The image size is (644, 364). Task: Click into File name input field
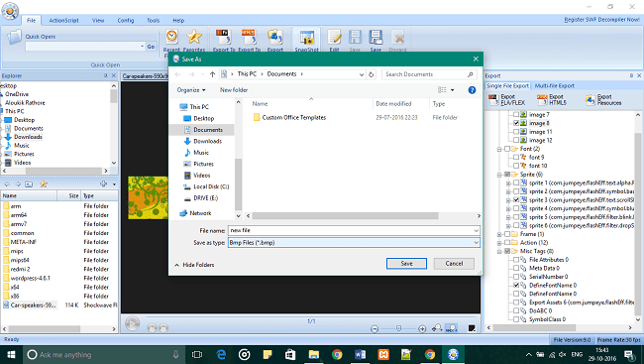coord(351,231)
